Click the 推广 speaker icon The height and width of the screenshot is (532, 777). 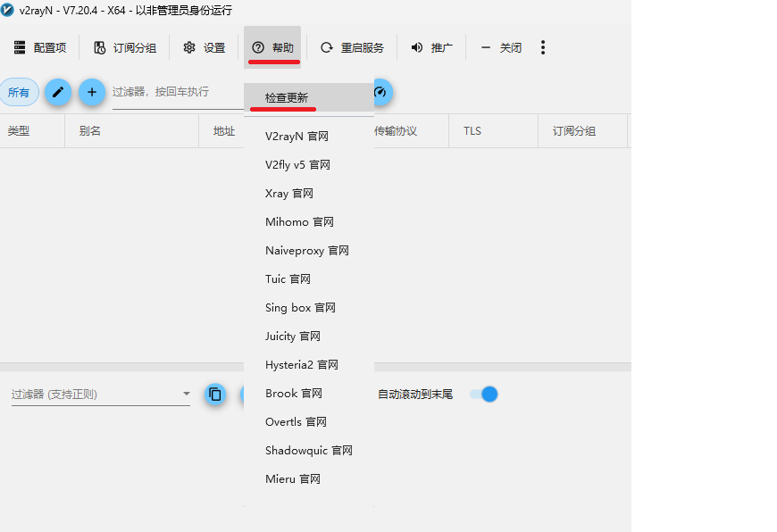[x=417, y=47]
